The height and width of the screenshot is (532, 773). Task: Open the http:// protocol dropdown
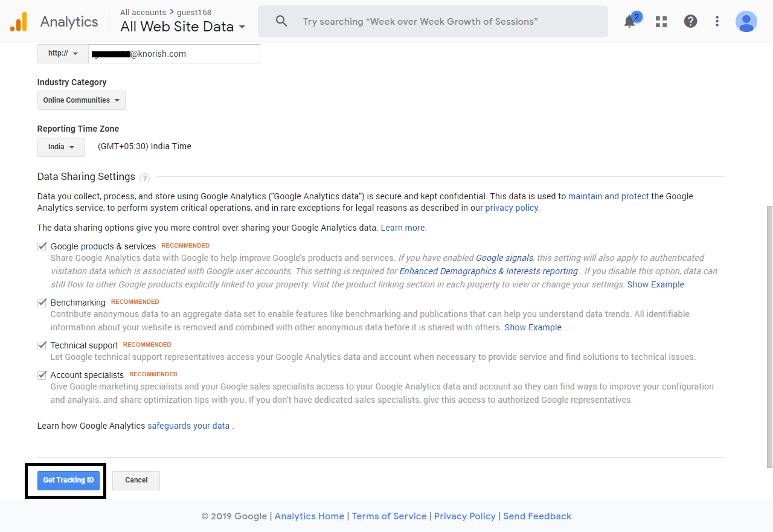click(63, 53)
